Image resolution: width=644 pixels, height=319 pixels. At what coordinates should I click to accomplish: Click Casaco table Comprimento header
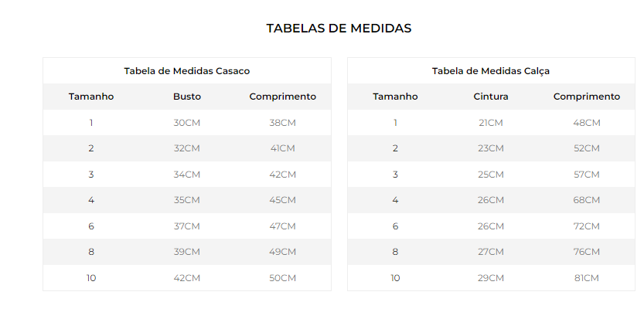283,97
